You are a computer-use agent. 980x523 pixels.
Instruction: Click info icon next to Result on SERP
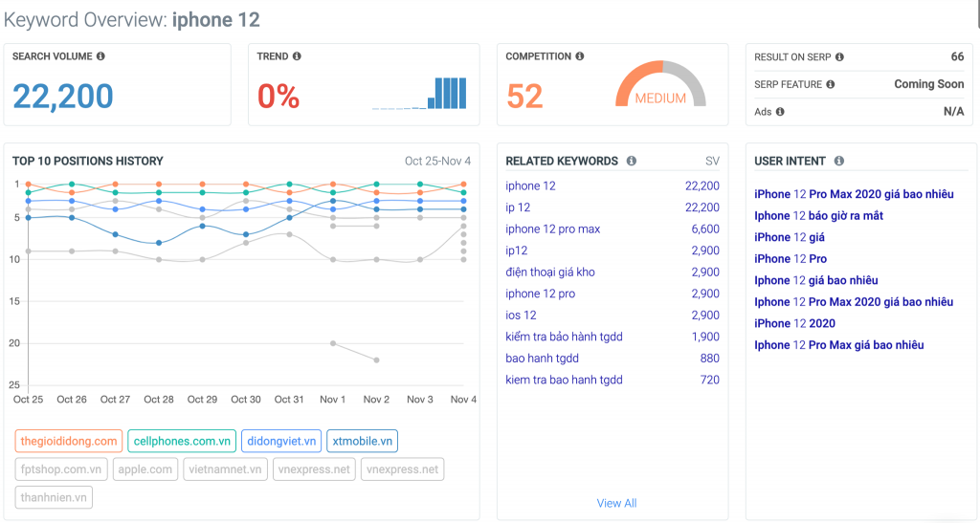(839, 57)
